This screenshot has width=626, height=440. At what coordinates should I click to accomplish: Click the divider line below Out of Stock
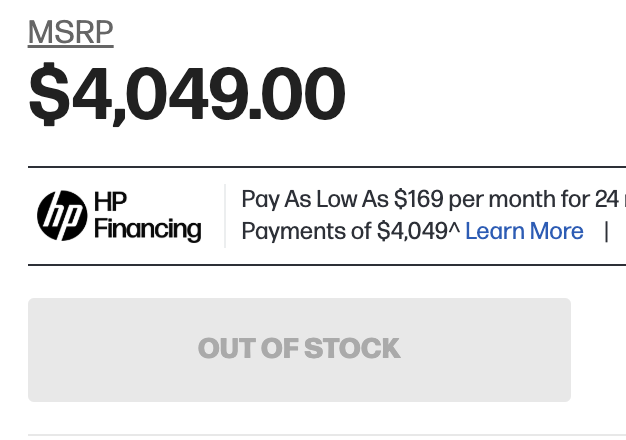(326, 435)
